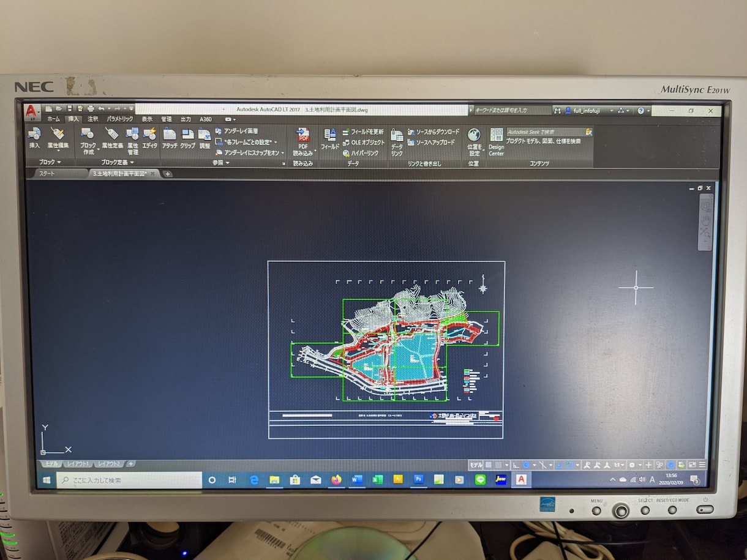The width and height of the screenshot is (747, 560).
Task: Click the Undo arrow in quick access toolbar
Action: (x=101, y=108)
